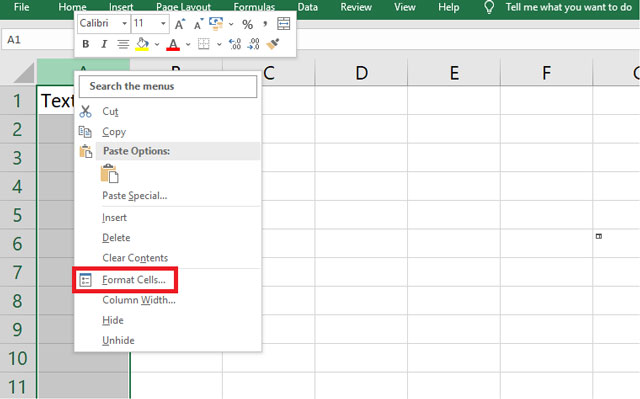Click Tell me what you want to do
The height and width of the screenshot is (399, 640).
(568, 7)
